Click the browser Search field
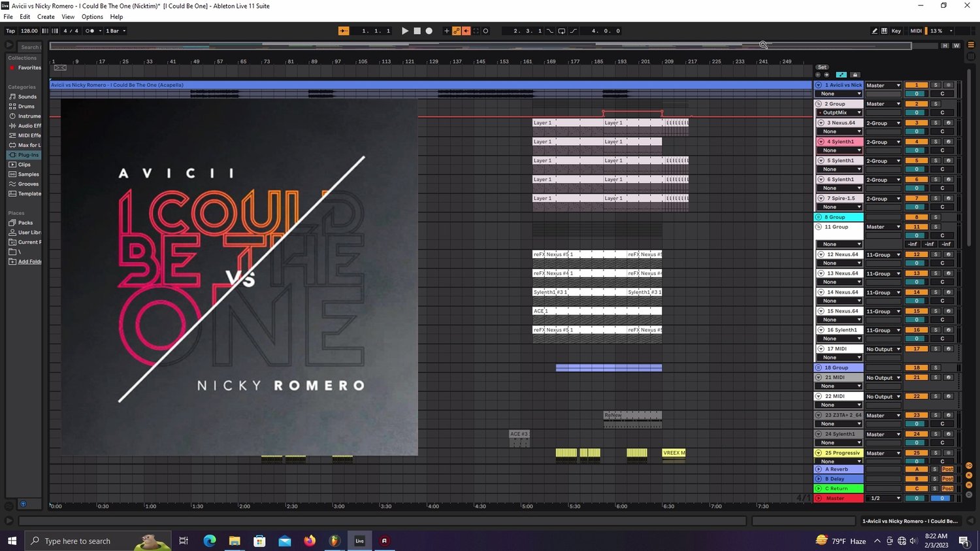This screenshot has width=980, height=551. click(29, 47)
